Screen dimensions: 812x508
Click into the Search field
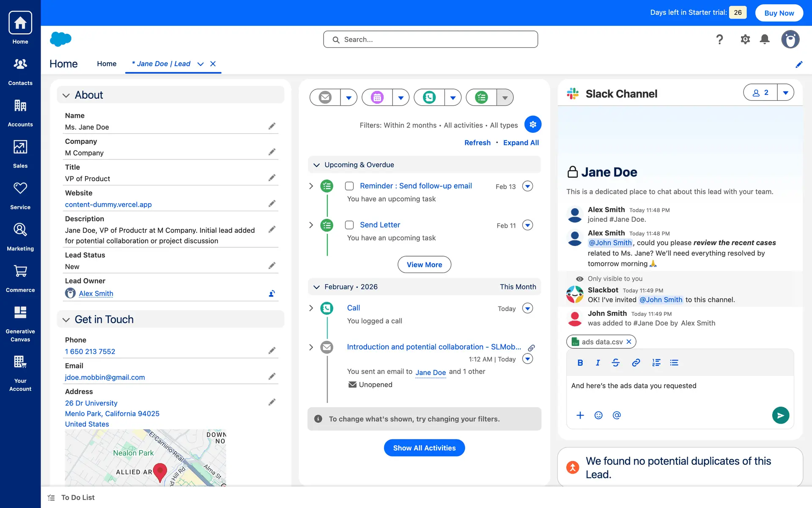[431, 39]
